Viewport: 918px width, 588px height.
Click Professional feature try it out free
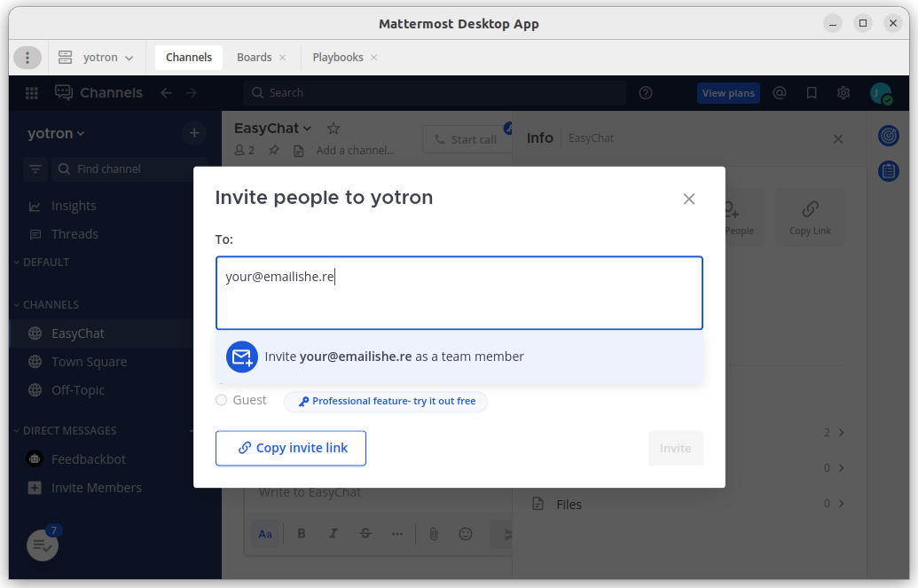point(386,401)
